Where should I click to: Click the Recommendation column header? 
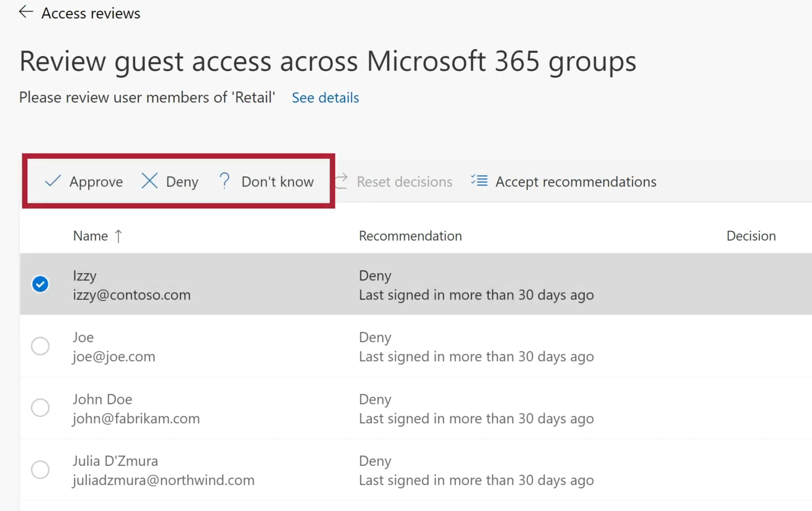pyautogui.click(x=410, y=236)
